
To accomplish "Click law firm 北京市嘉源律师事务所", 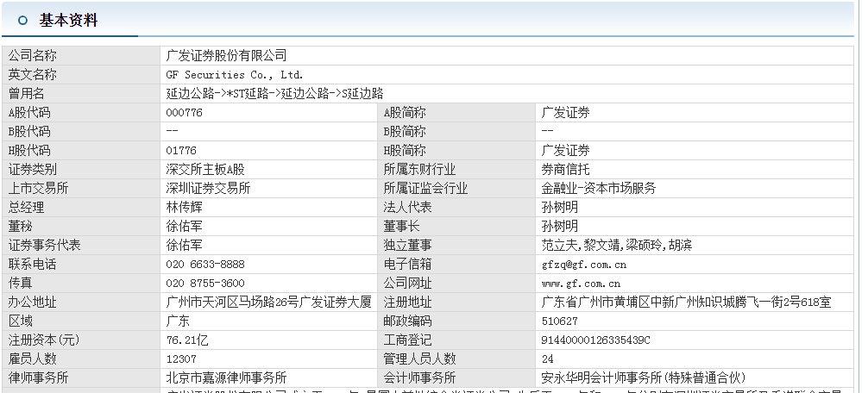I will click(x=226, y=377).
